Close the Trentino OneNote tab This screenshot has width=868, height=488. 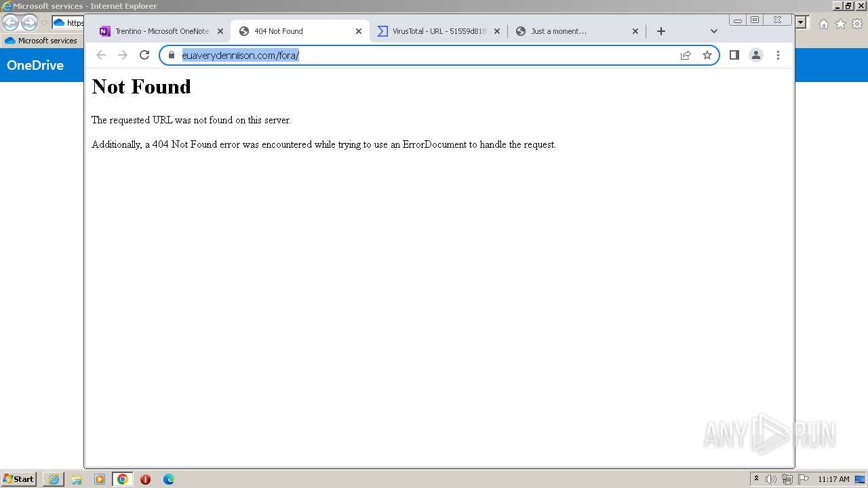pyautogui.click(x=220, y=31)
